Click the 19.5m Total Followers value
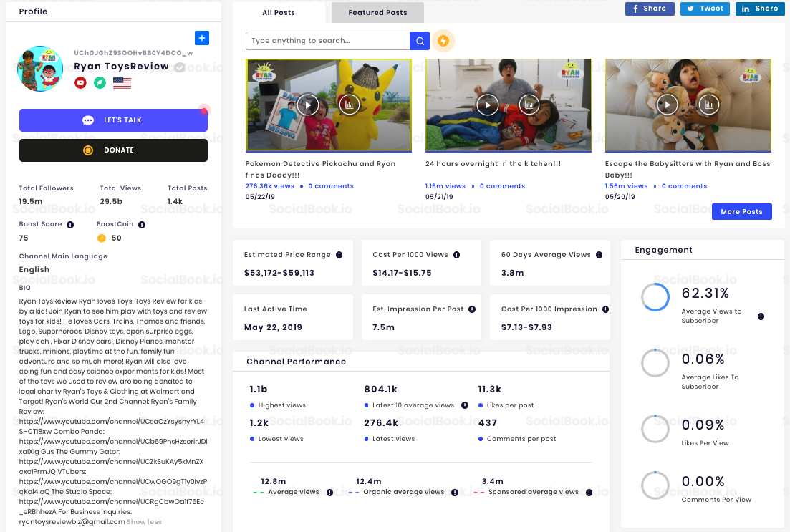Screen dimensions: 790x532 (x=31, y=201)
